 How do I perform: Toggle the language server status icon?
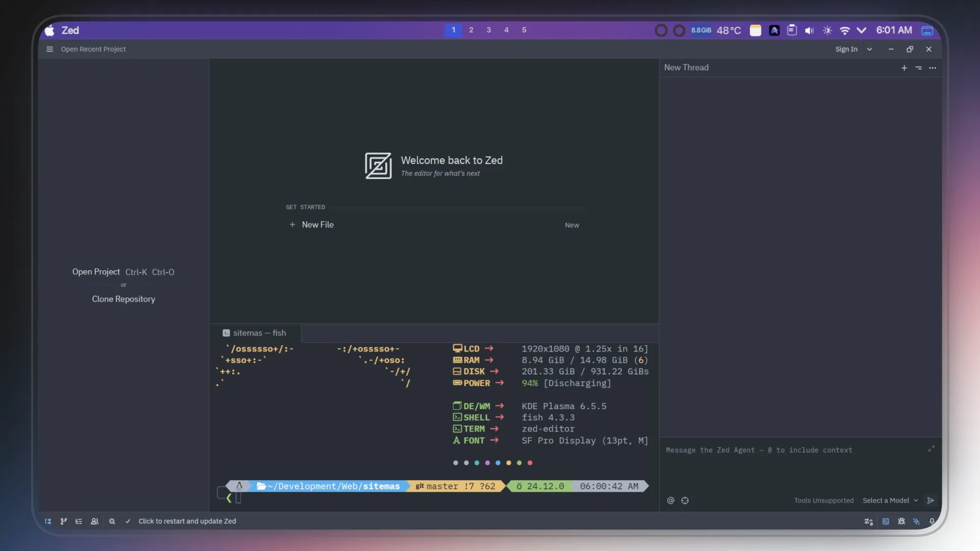point(869,521)
